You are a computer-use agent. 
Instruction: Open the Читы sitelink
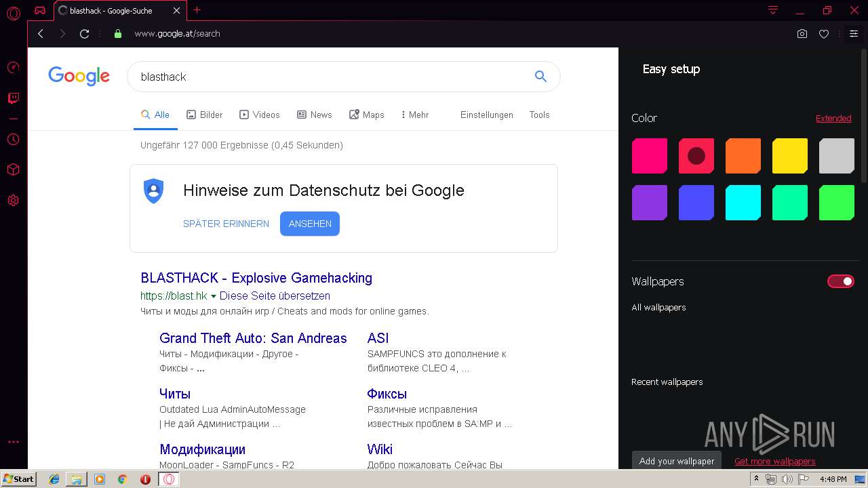click(x=175, y=394)
